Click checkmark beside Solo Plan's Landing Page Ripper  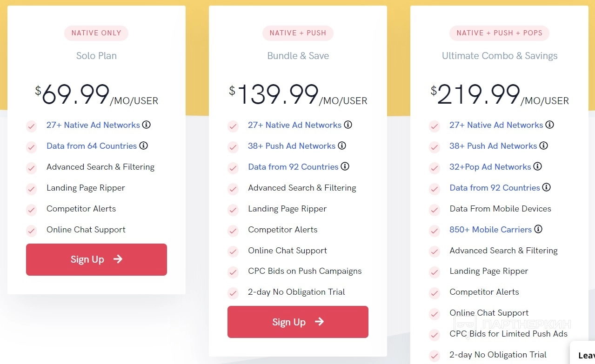coord(31,189)
